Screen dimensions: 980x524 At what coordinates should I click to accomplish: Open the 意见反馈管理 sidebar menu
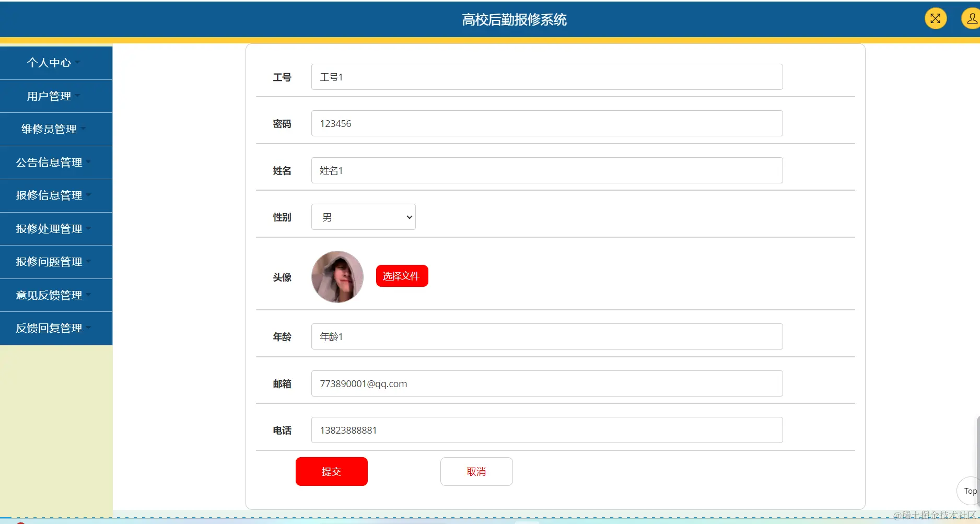tap(56, 295)
